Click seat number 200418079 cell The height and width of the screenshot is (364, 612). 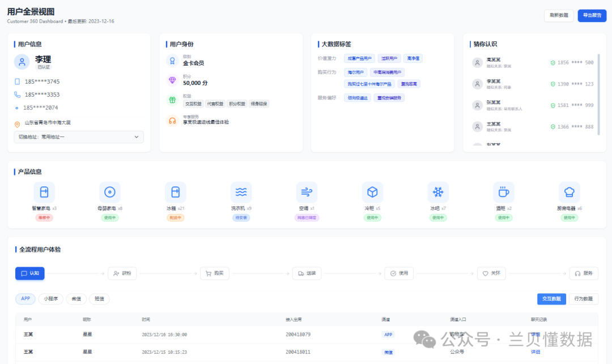coord(298,335)
